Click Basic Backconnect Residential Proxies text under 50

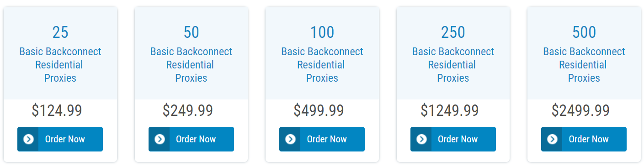coord(192,65)
